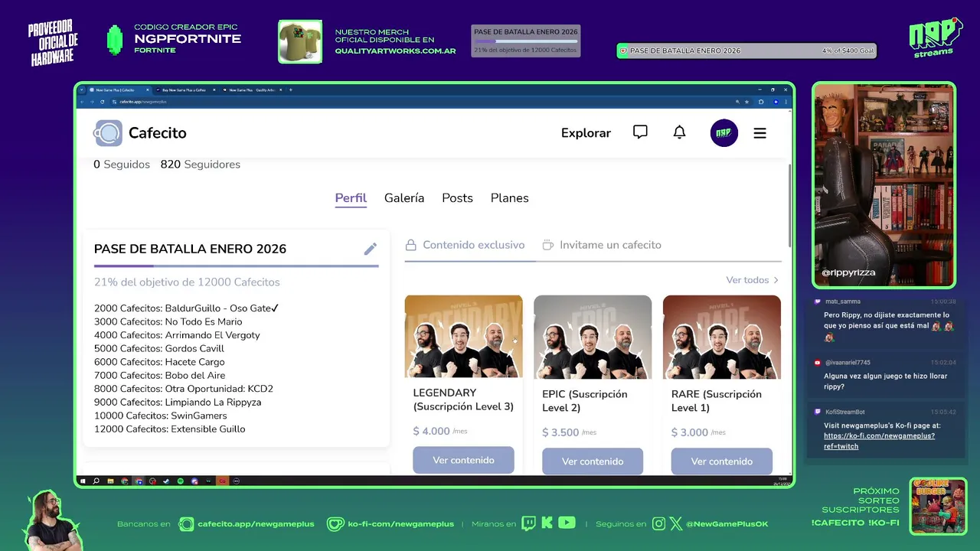Click the Cafecito title text
Image resolution: width=980 pixels, height=551 pixels.
pyautogui.click(x=158, y=133)
